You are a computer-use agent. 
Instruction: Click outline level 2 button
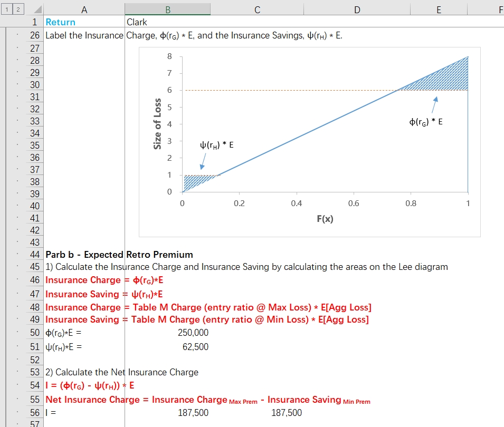(18, 9)
